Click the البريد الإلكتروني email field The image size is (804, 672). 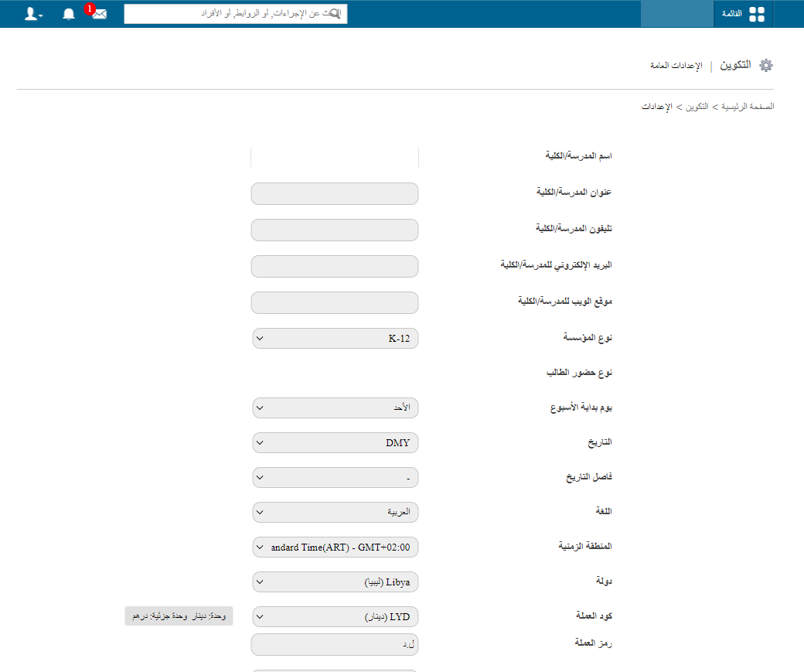[x=335, y=267]
